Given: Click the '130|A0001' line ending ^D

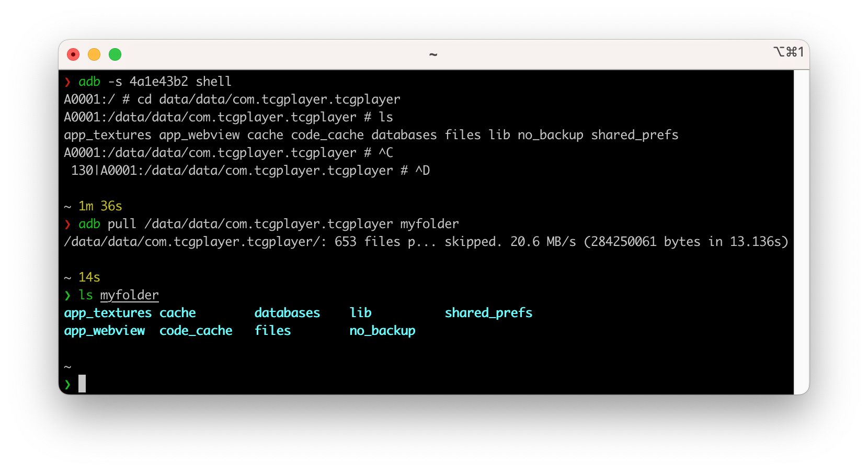Looking at the screenshot, I should coord(250,171).
